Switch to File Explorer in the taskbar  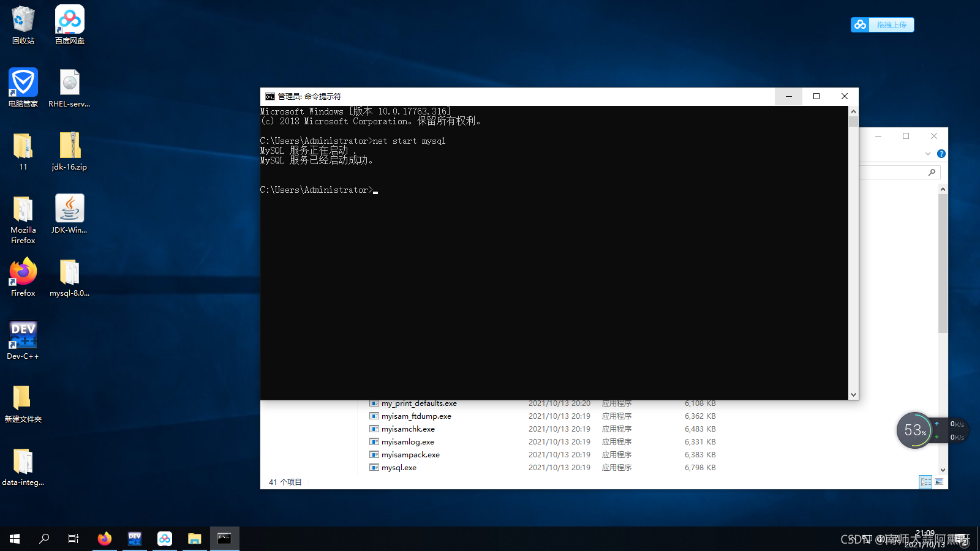click(195, 539)
